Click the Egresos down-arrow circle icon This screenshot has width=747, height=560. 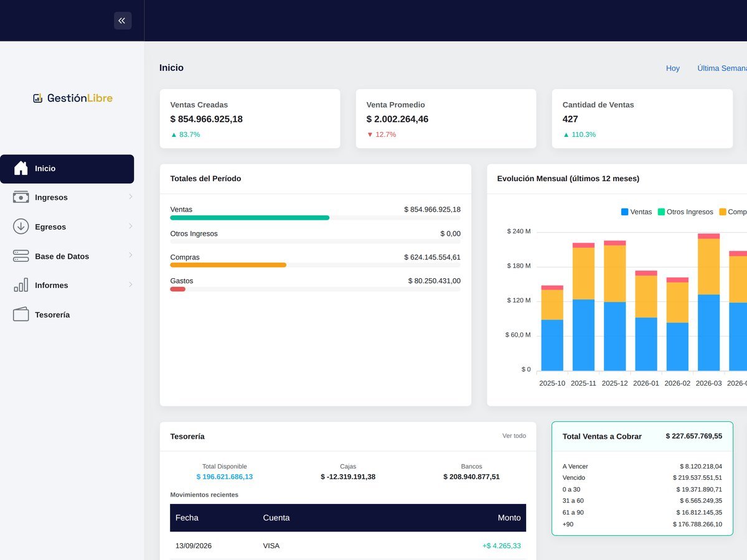click(x=21, y=226)
